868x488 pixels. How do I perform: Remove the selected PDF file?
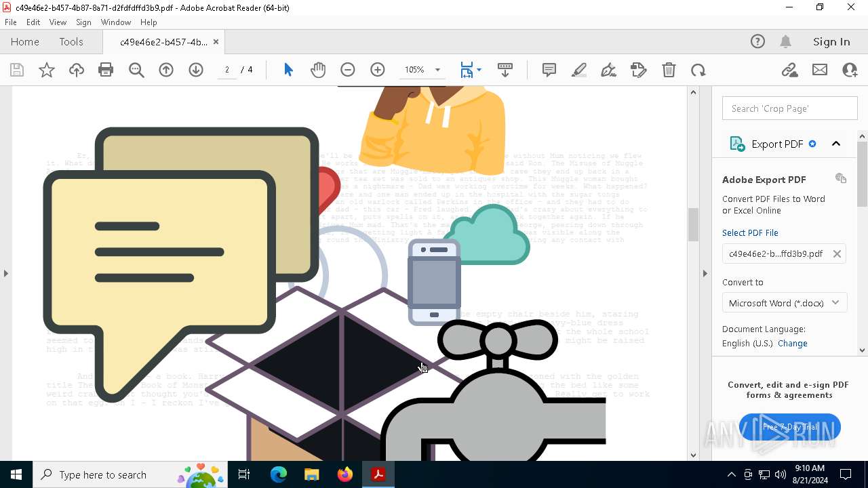pos(837,253)
